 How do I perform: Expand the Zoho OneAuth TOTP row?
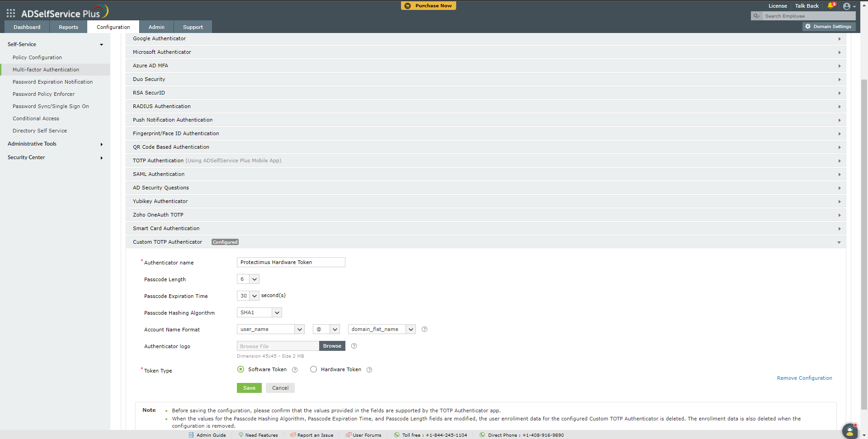[x=486, y=215]
